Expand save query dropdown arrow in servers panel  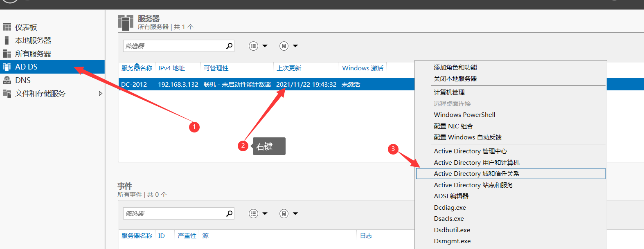(295, 46)
